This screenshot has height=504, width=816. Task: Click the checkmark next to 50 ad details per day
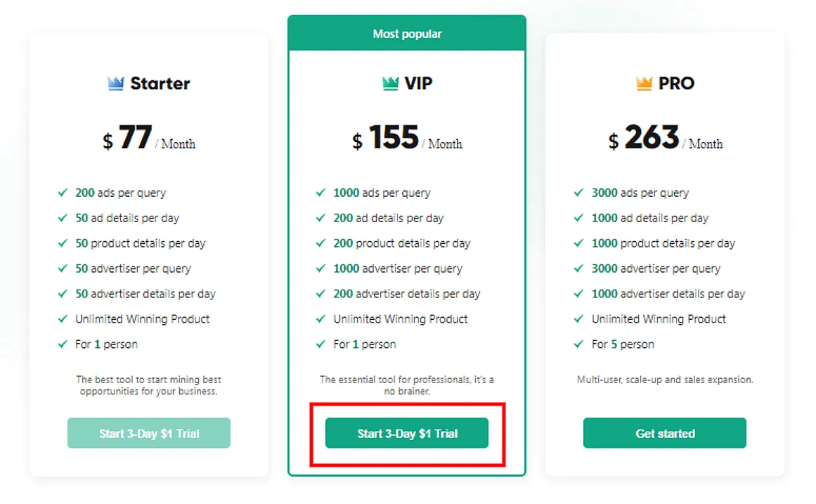coord(62,218)
